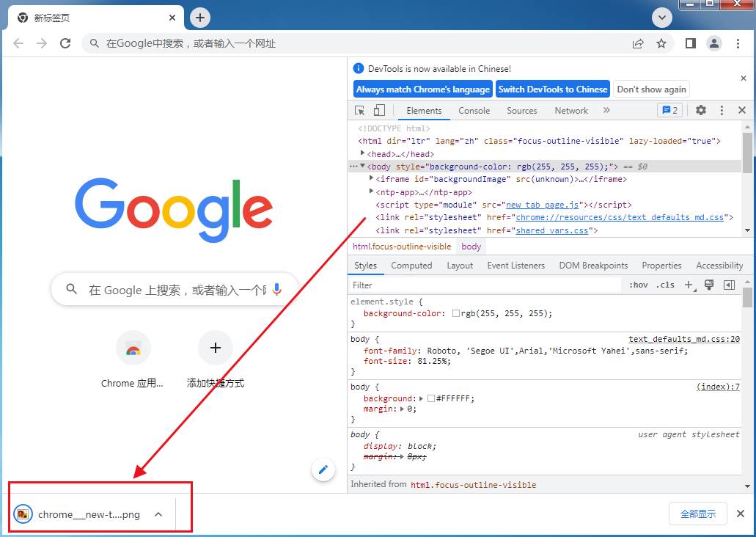Close the DevTools panel

click(x=742, y=111)
